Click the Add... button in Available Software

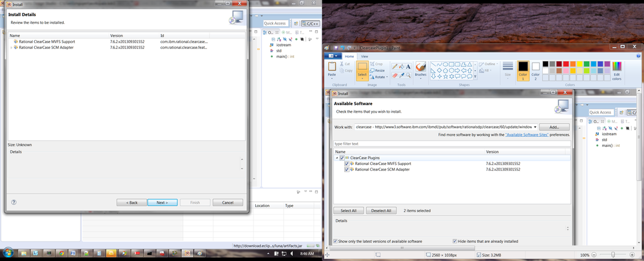click(x=554, y=127)
